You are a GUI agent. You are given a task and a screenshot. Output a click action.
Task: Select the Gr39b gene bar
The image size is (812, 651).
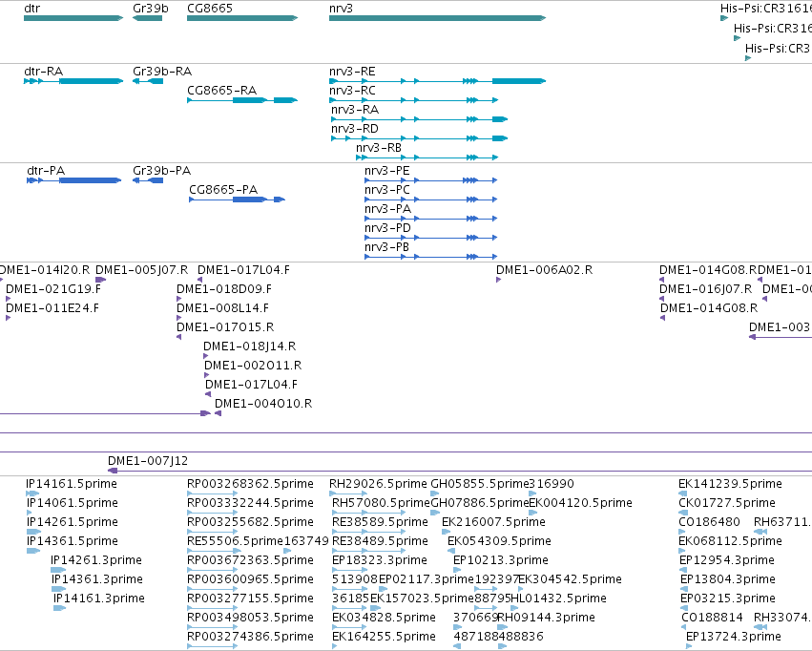pos(148,18)
